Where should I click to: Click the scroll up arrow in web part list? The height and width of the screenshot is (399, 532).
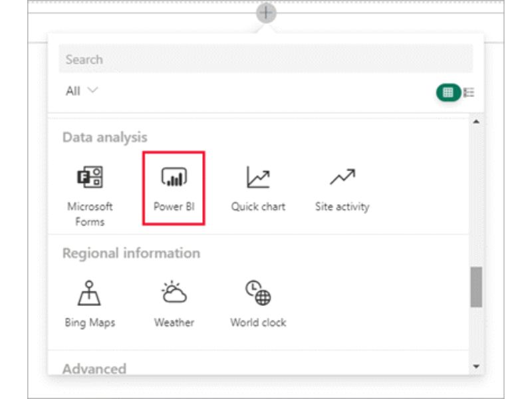[475, 122]
